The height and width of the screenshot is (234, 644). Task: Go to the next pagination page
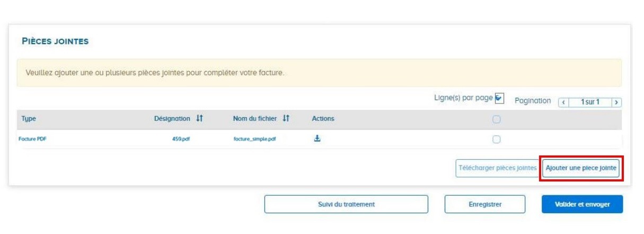point(616,101)
